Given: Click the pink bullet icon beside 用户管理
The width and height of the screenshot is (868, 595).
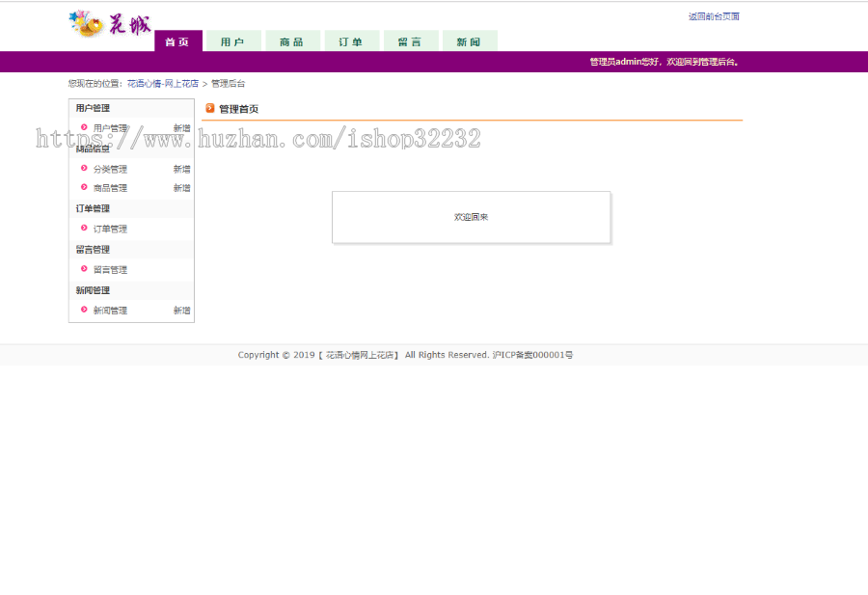Looking at the screenshot, I should coord(84,127).
